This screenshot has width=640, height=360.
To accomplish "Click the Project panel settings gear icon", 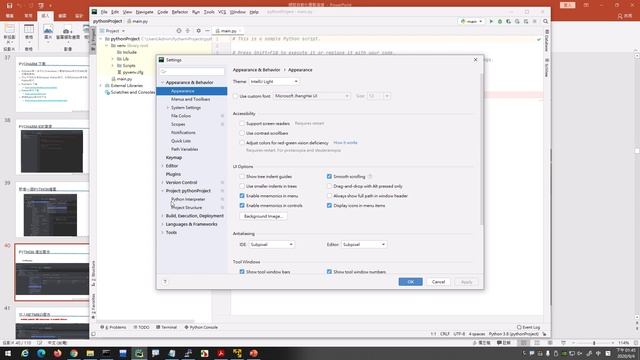I will pos(198,31).
